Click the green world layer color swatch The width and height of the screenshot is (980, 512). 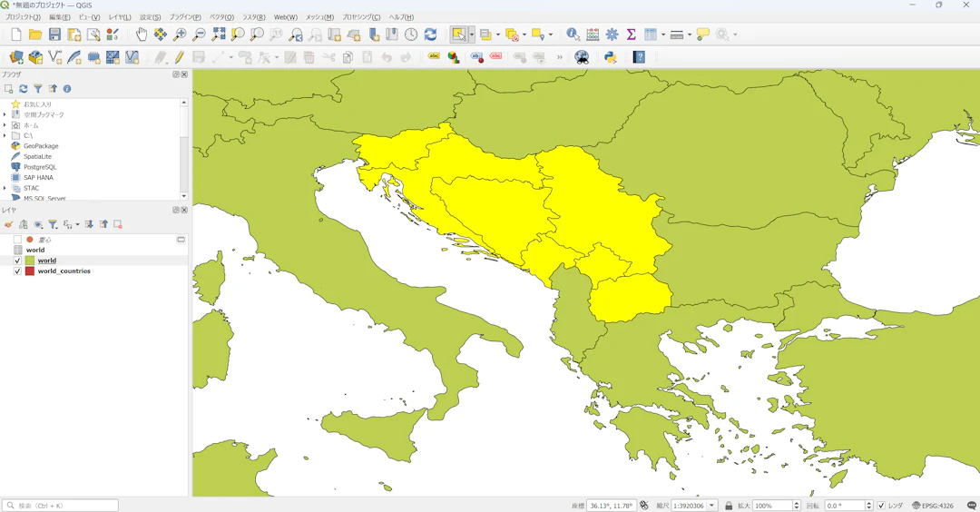tap(29, 261)
